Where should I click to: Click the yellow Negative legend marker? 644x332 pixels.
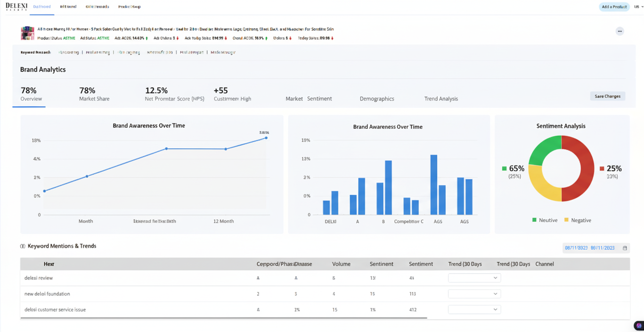click(x=566, y=220)
